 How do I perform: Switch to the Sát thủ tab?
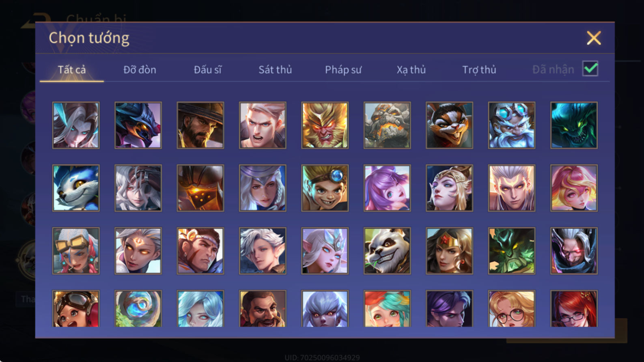(275, 70)
